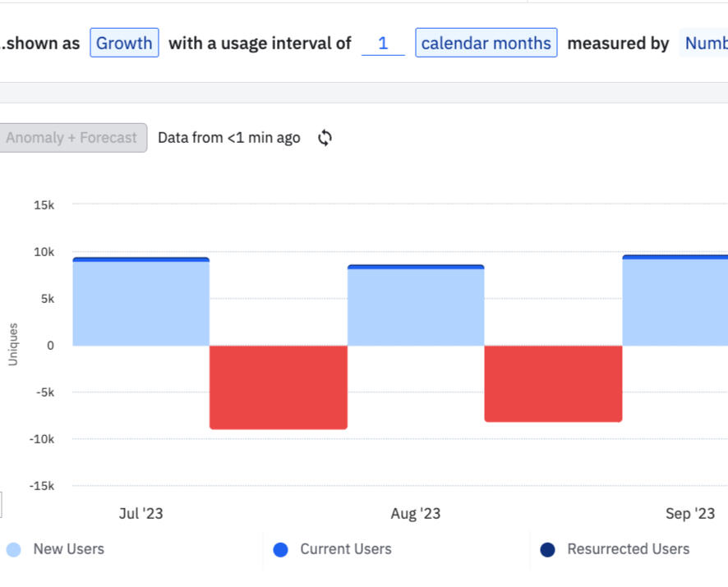Click the Aug '23 light blue bar
Image resolution: width=728 pixels, height=587 pixels.
416,307
